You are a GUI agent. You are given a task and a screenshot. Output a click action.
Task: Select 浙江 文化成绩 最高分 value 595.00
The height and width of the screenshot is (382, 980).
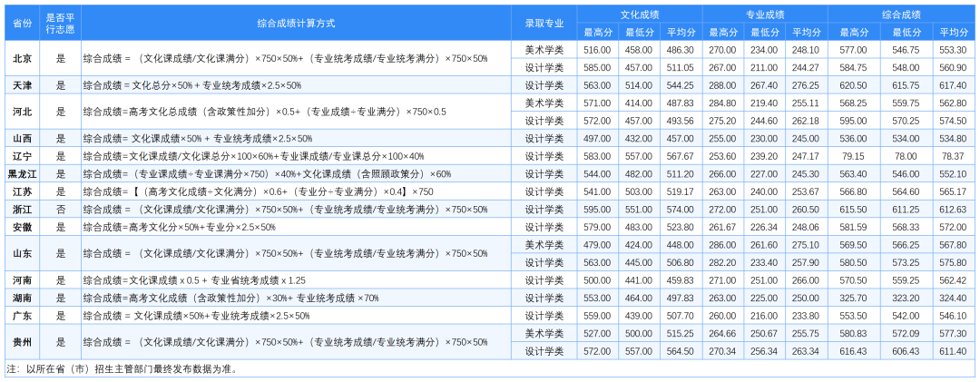point(597,209)
